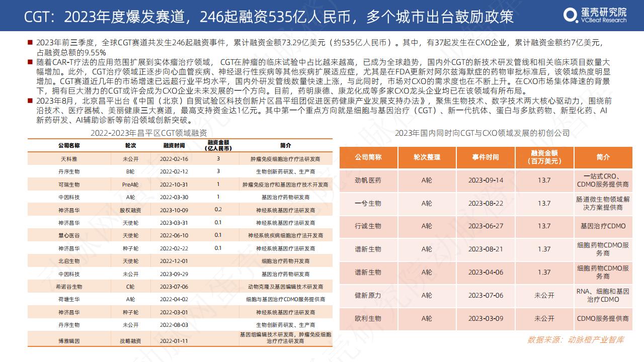This screenshot has width=644, height=362.
Task: Click the date 2022-10-31
Action: click(174, 185)
